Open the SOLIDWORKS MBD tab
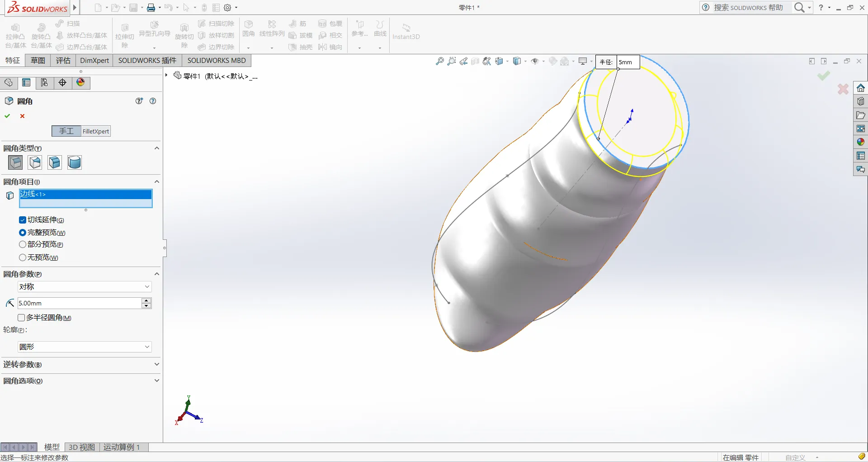 217,60
